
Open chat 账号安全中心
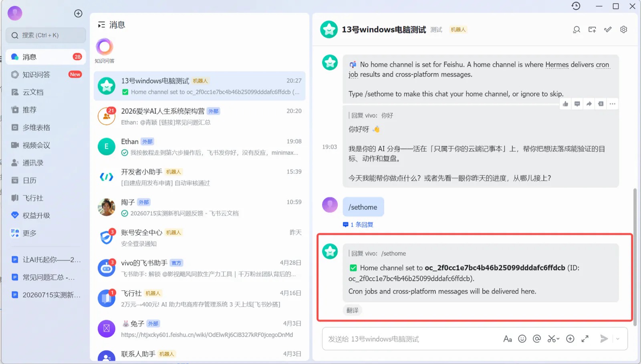point(200,238)
